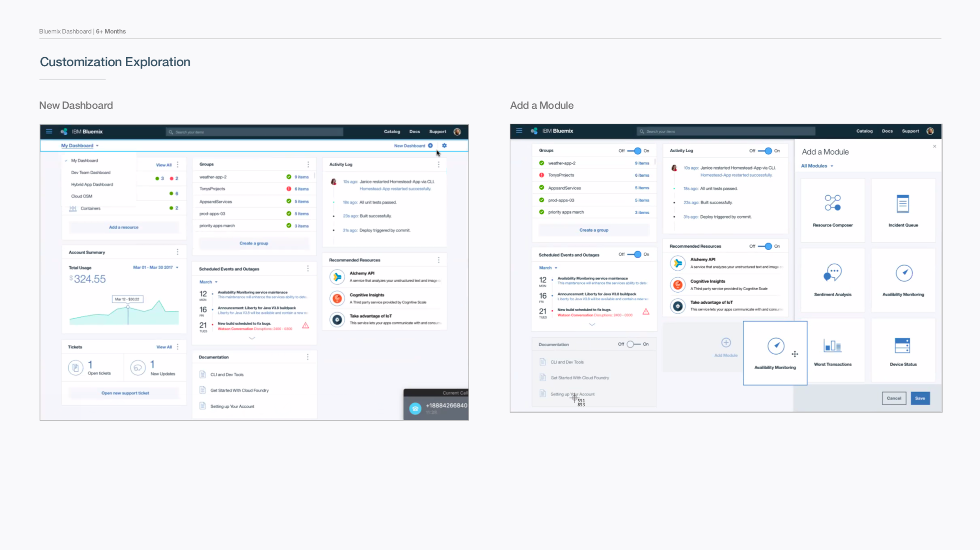980x550 pixels.
Task: Open Catalog in New Dashboard header
Action: coord(392,132)
